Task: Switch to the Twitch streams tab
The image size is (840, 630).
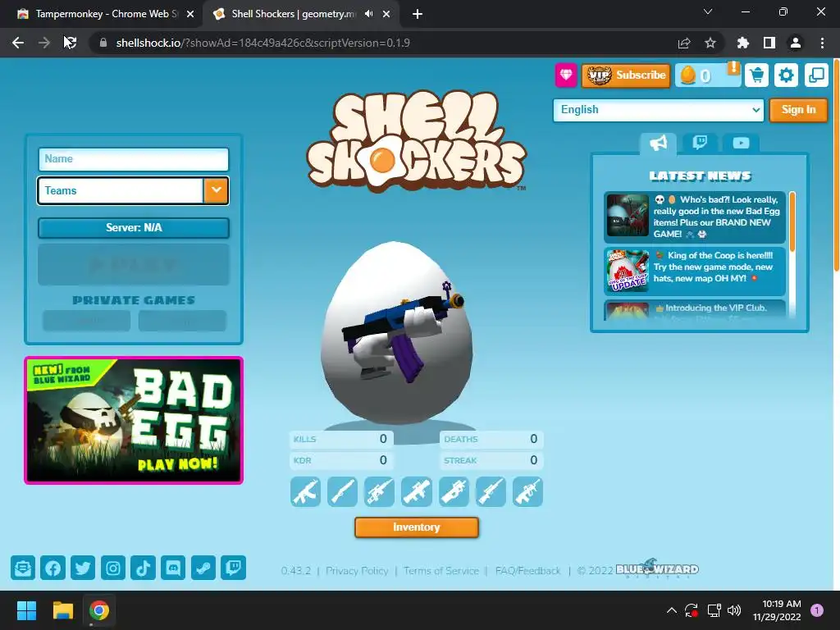Action: (x=700, y=143)
